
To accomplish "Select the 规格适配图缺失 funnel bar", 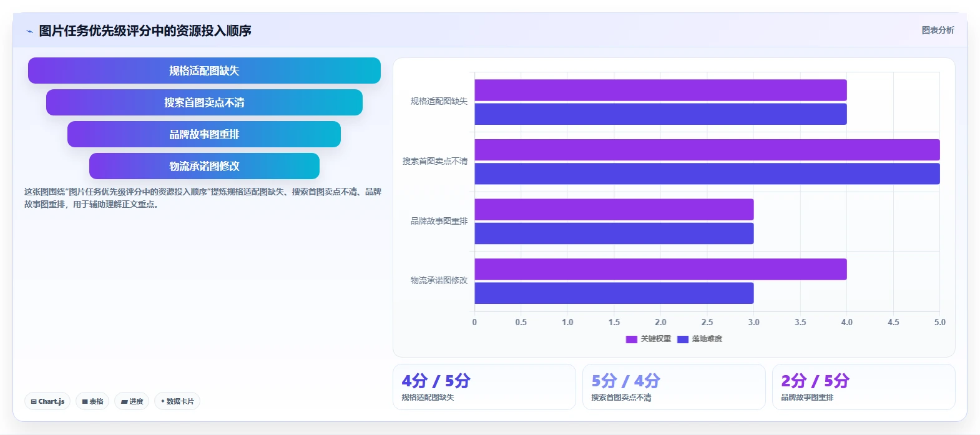I will click(204, 71).
